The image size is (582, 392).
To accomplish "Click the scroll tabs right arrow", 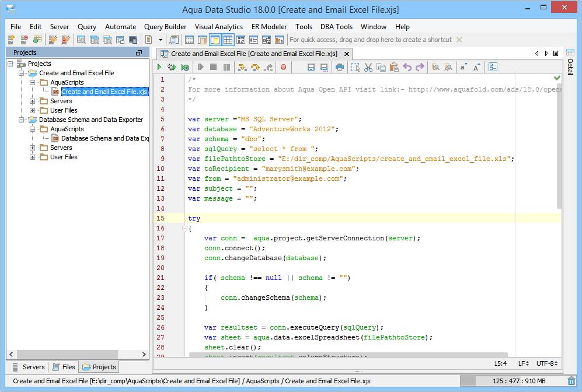I will click(546, 54).
